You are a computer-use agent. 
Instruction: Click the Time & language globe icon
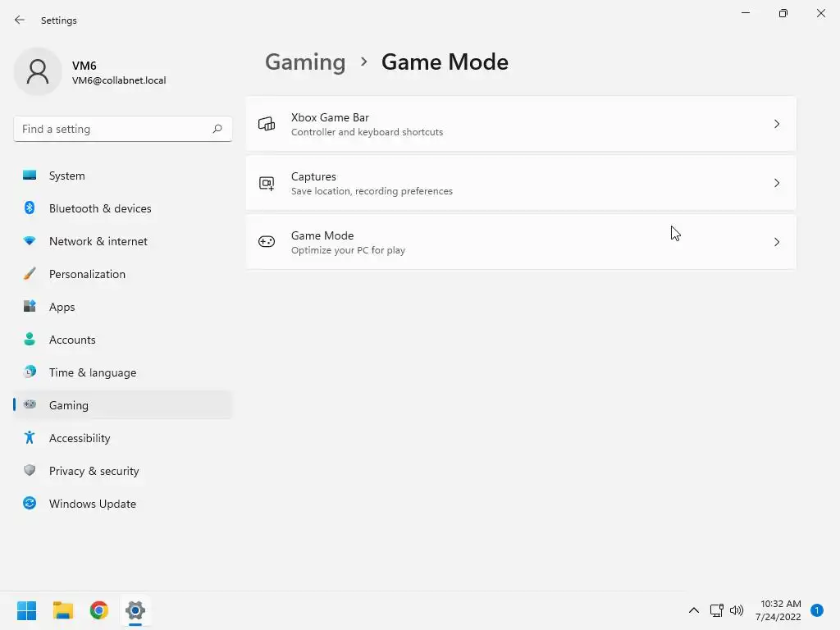pos(30,372)
